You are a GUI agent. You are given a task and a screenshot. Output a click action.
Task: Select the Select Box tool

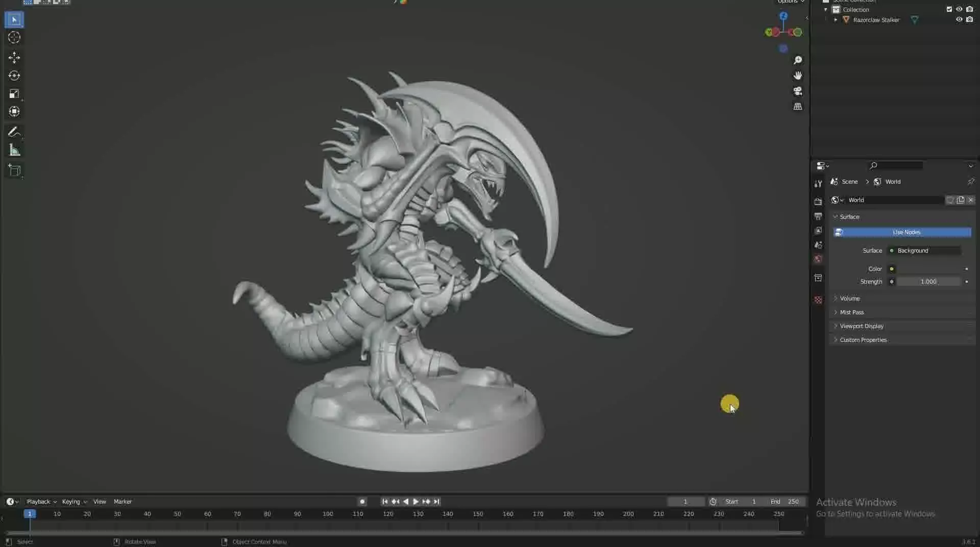click(x=14, y=20)
